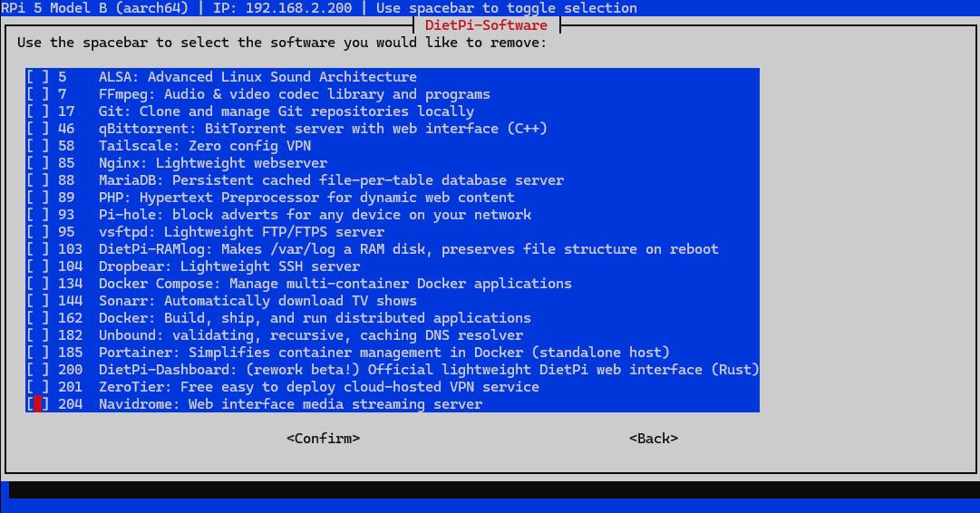980x513 pixels.
Task: Toggle the Tailscale checkbox
Action: [37, 146]
